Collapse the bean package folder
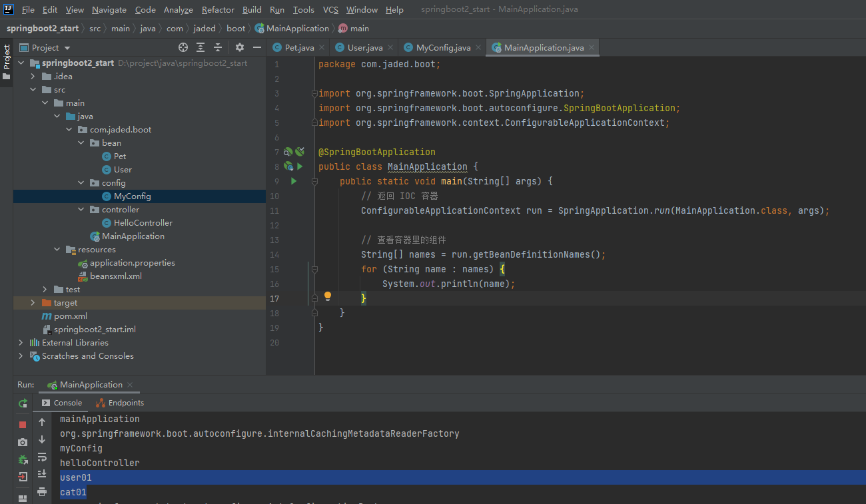The height and width of the screenshot is (504, 866). tap(81, 143)
